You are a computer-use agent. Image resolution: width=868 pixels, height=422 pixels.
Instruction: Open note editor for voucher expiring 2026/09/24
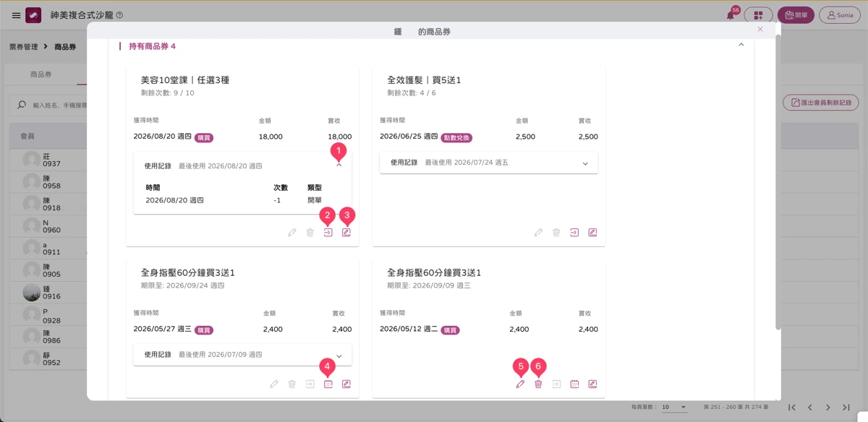tap(346, 384)
